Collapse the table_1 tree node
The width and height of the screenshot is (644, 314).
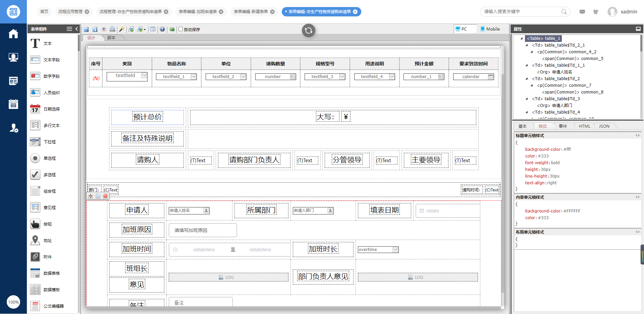[x=522, y=39]
